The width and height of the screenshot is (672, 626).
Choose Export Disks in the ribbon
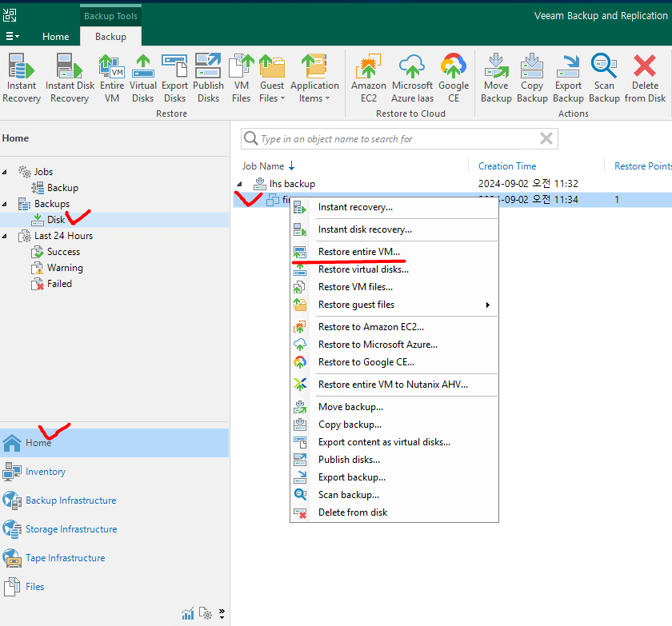point(174,78)
